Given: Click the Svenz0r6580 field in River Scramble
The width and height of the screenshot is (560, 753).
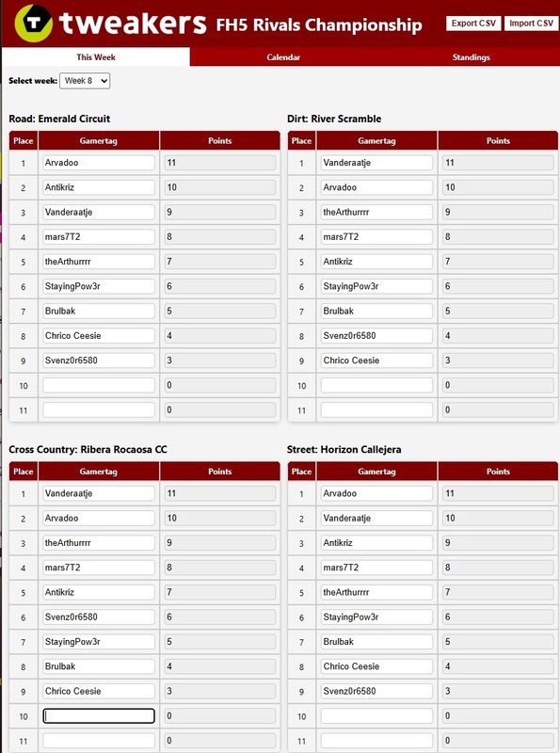Looking at the screenshot, I should [x=376, y=336].
